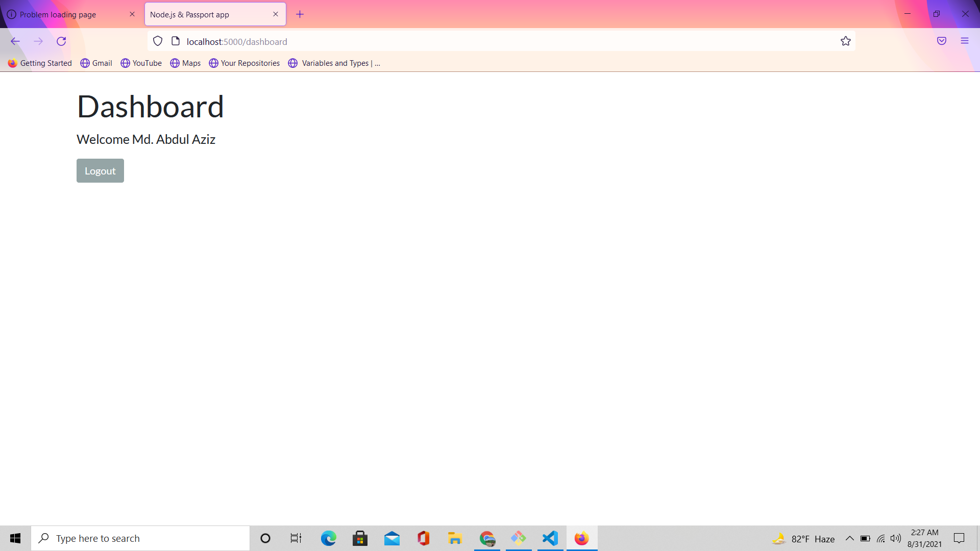Click the Logout button
The width and height of the screenshot is (980, 551).
[x=100, y=171]
